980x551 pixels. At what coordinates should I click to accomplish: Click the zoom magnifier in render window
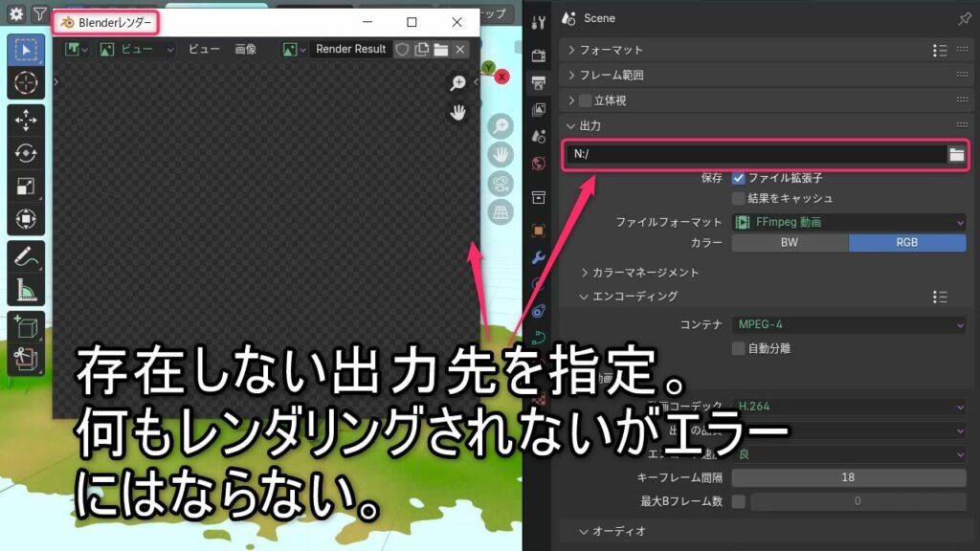458,83
